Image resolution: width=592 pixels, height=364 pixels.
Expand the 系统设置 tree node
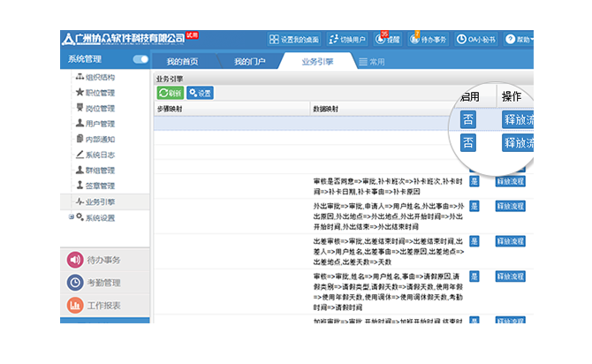70,217
